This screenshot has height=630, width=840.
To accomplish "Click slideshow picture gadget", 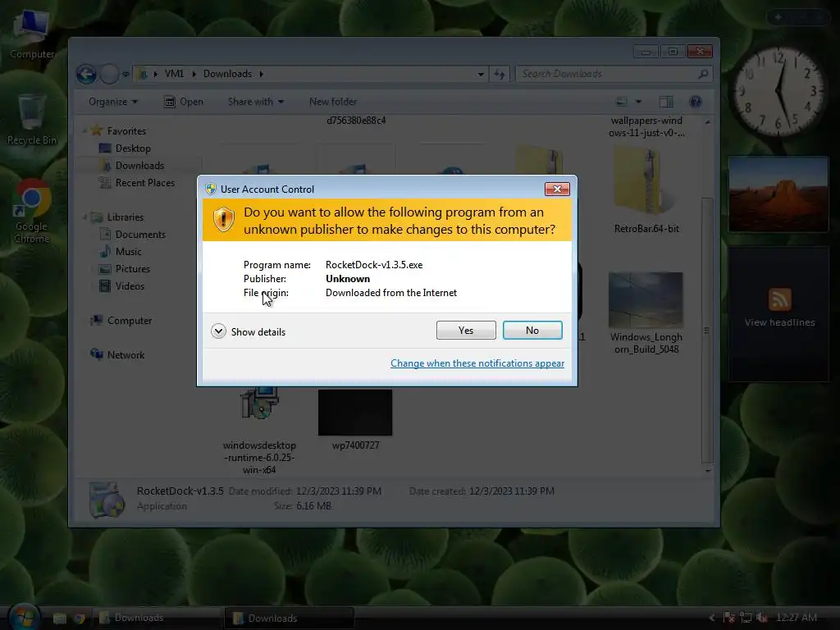I will (778, 195).
